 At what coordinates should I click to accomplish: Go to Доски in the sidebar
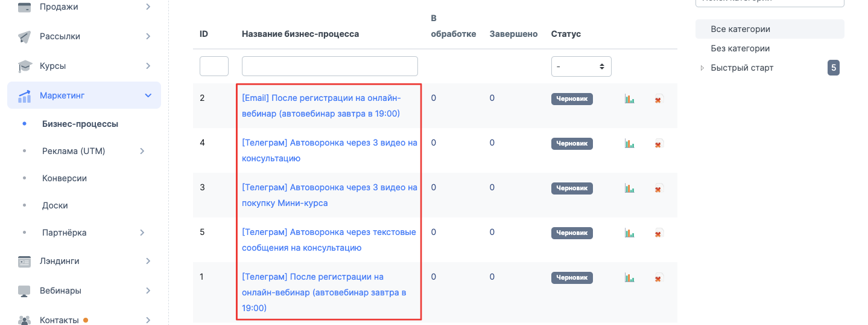point(55,205)
